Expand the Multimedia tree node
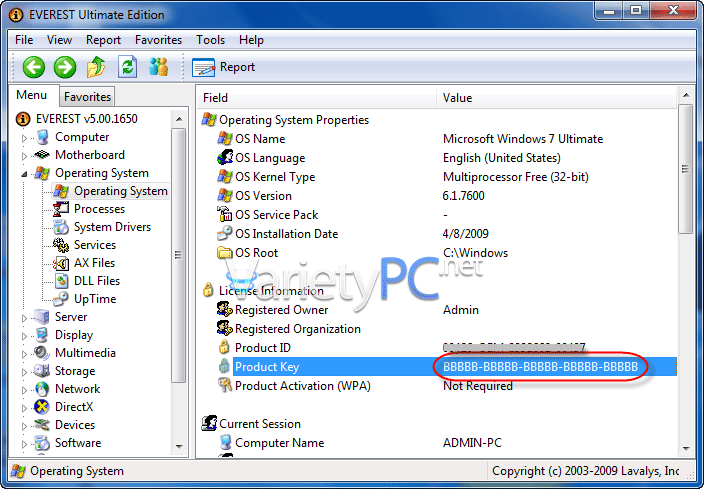 tap(24, 354)
